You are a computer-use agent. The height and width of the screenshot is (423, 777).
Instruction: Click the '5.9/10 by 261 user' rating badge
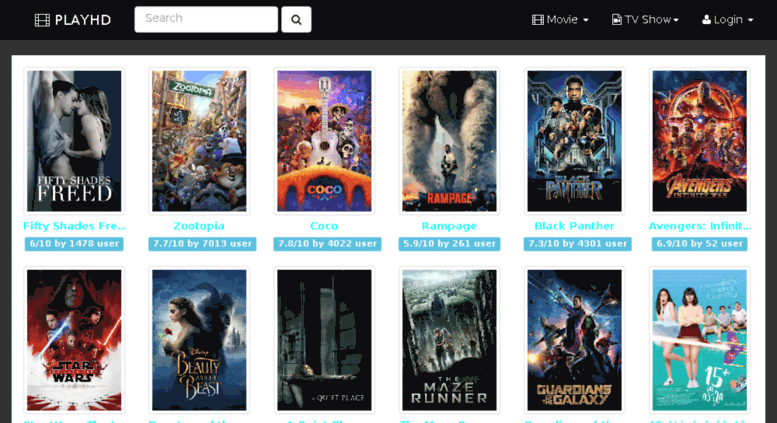coord(449,244)
